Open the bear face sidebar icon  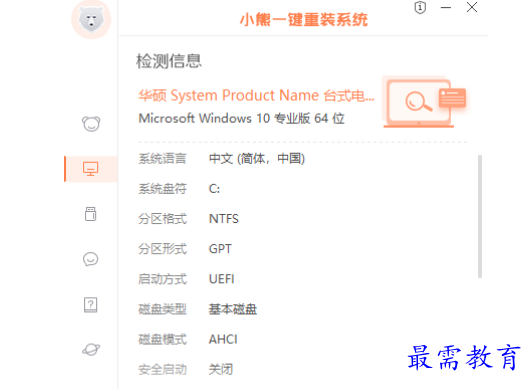pos(91,124)
